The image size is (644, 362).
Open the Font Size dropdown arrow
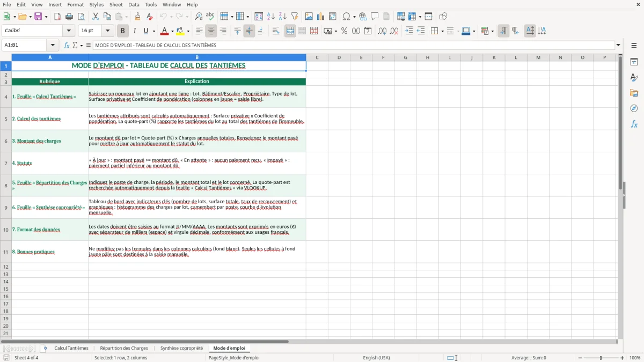[x=108, y=31]
